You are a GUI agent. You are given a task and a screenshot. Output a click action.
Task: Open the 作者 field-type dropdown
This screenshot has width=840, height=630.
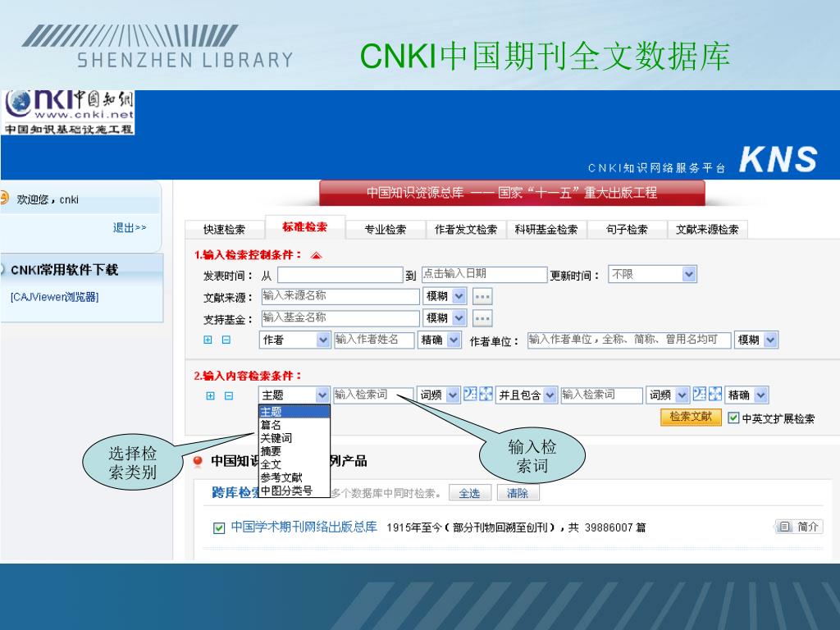pyautogui.click(x=294, y=340)
